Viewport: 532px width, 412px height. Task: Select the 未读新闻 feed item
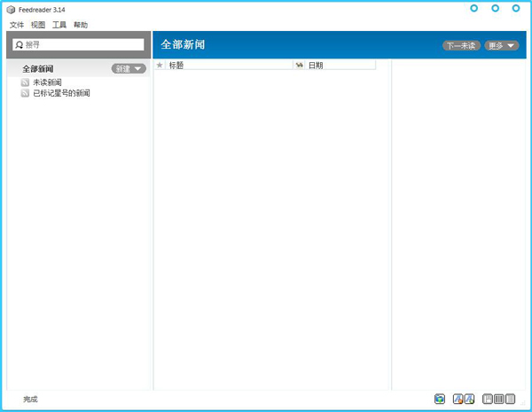pos(47,82)
